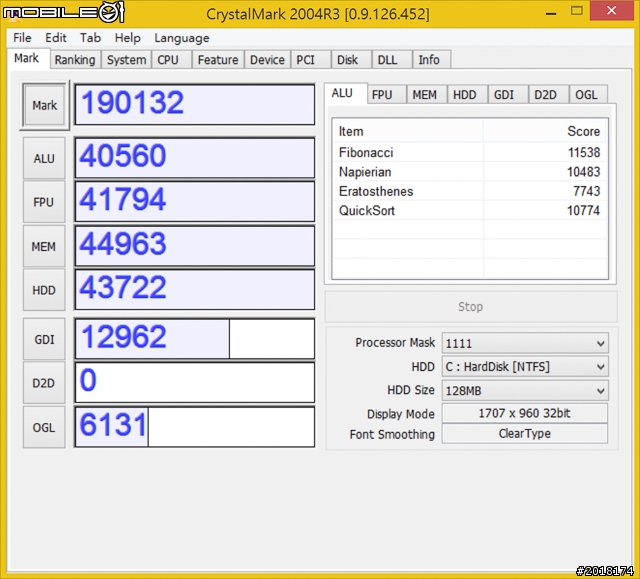Click the FPU score 41794

pos(195,202)
